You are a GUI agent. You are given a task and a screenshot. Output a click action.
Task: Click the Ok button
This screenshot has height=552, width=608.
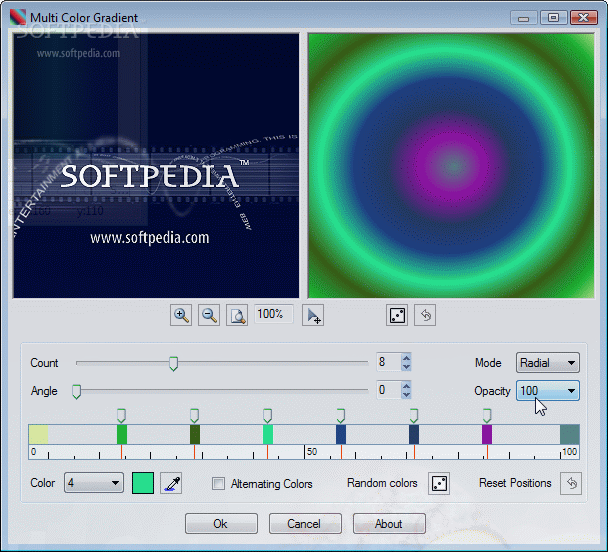[221, 524]
